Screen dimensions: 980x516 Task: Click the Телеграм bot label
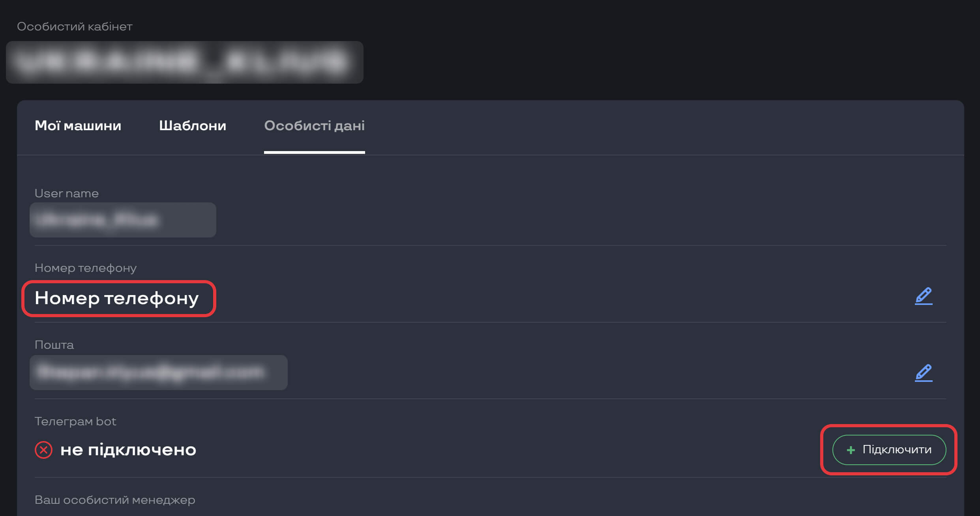click(x=75, y=421)
